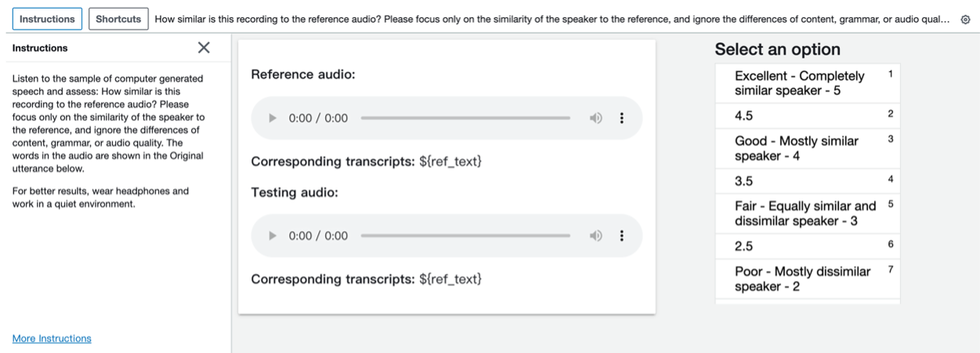
Task: Open testing audio more options menu
Action: pos(622,236)
